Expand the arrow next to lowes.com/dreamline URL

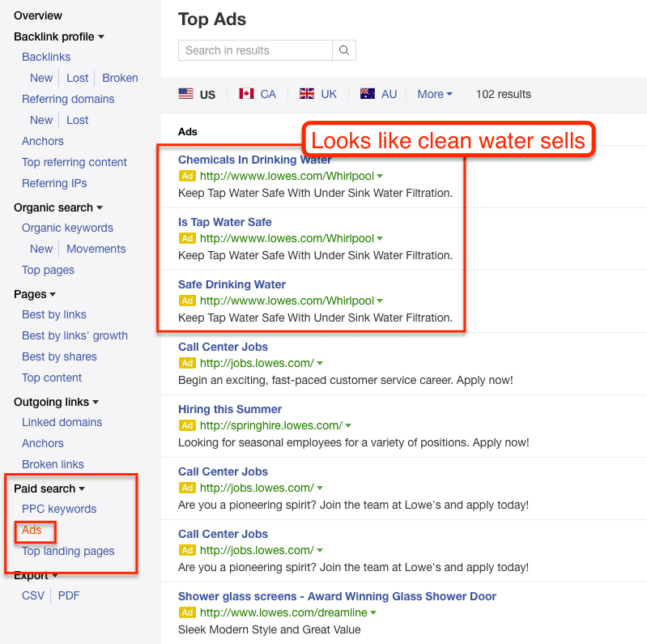[372, 613]
